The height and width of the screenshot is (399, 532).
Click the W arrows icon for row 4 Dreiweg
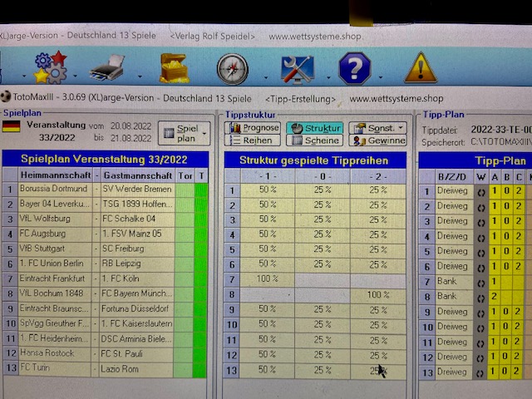[x=480, y=238]
